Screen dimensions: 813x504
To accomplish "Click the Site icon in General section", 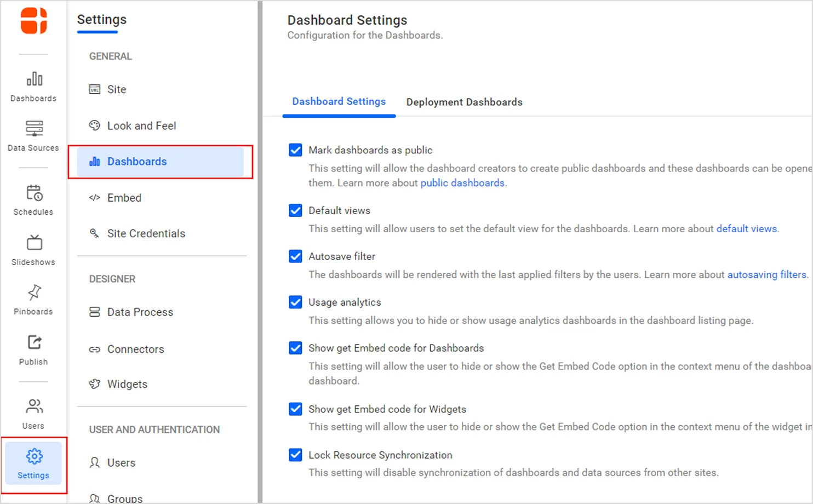I will pos(95,89).
